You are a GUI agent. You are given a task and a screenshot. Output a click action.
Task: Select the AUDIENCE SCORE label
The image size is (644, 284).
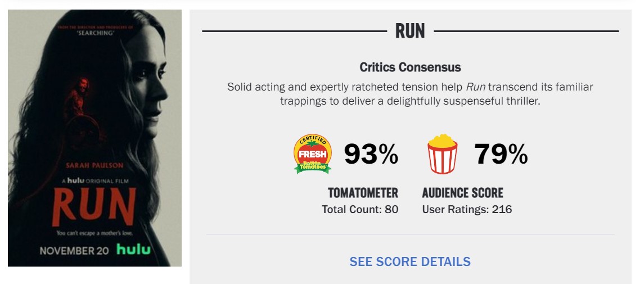coord(462,193)
